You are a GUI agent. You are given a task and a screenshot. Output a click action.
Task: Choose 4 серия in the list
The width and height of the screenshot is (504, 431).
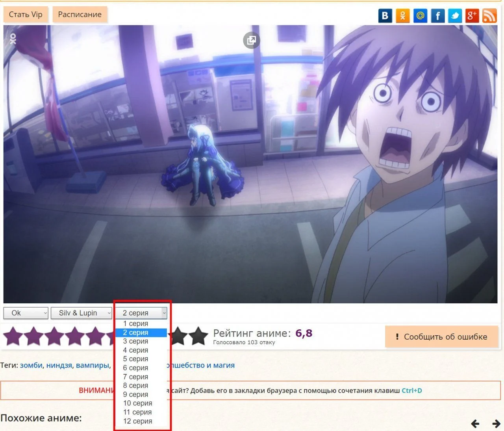[x=141, y=350]
